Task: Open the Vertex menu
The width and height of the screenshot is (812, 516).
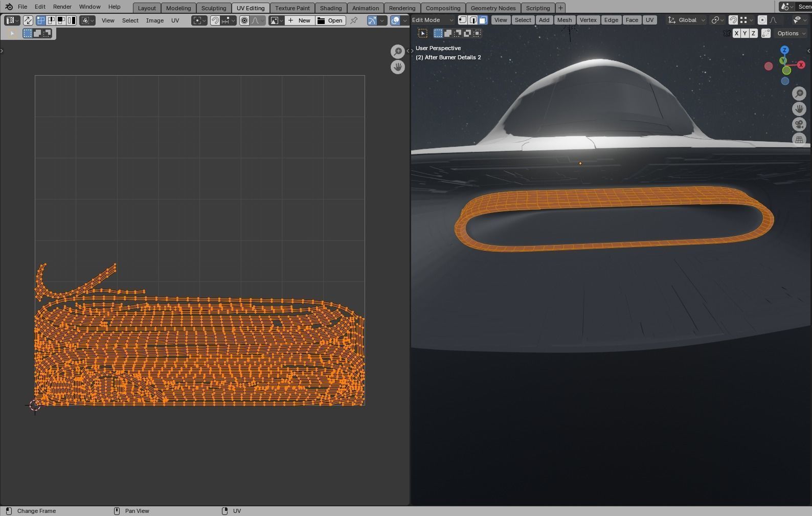Action: pos(588,20)
